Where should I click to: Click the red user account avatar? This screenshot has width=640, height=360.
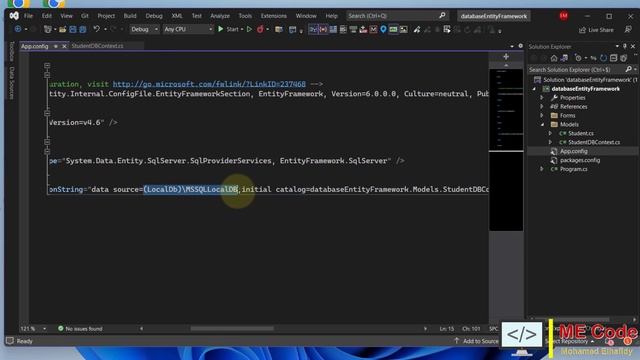tap(564, 16)
